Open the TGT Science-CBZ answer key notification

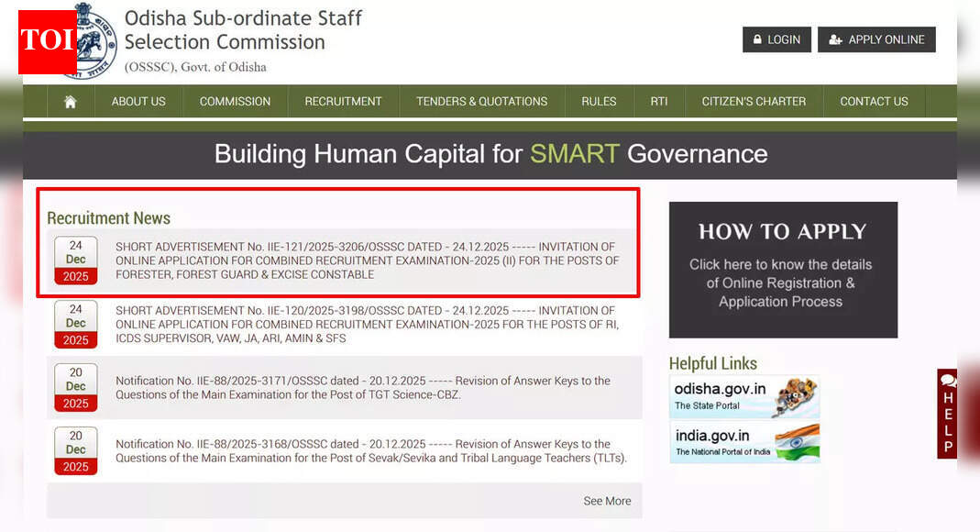363,387
